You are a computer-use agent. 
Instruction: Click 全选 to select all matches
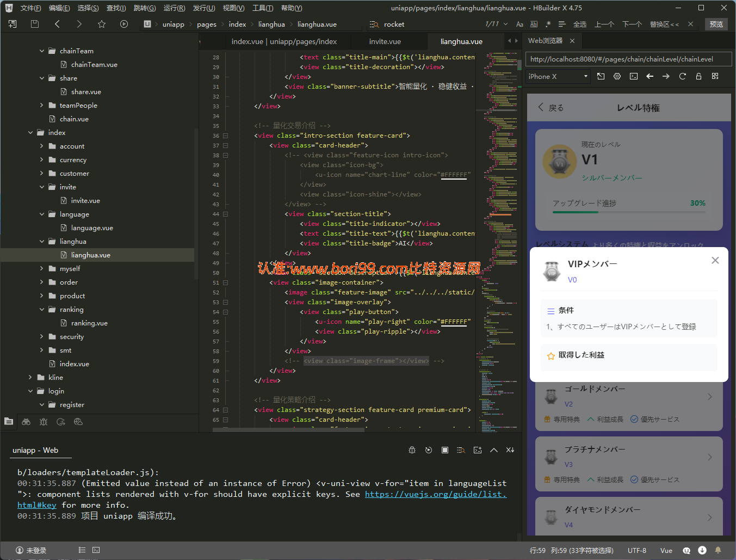click(580, 24)
